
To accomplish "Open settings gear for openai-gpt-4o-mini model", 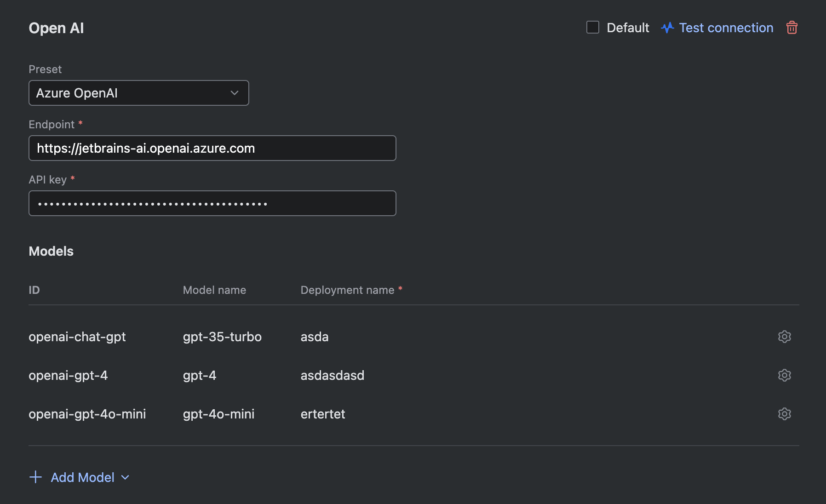I will pos(784,414).
